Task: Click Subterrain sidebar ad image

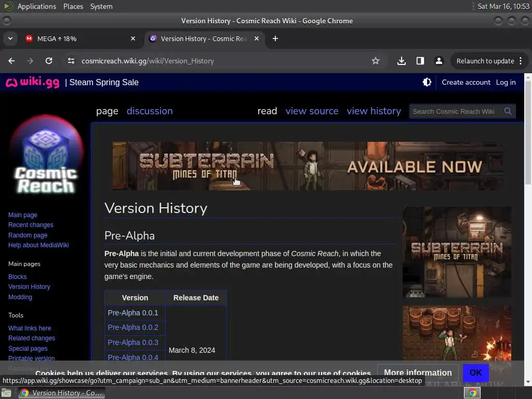Action: pyautogui.click(x=457, y=252)
